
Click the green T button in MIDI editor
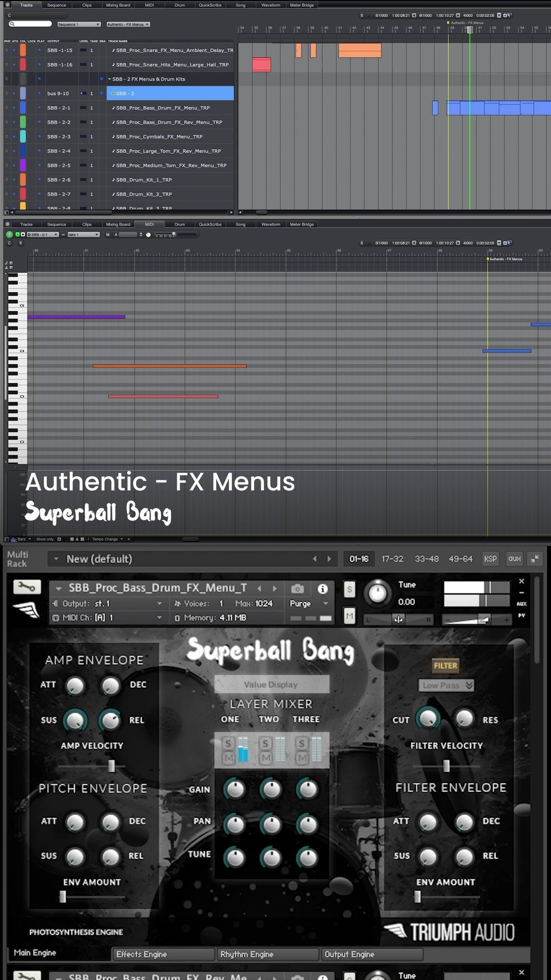(x=9, y=235)
